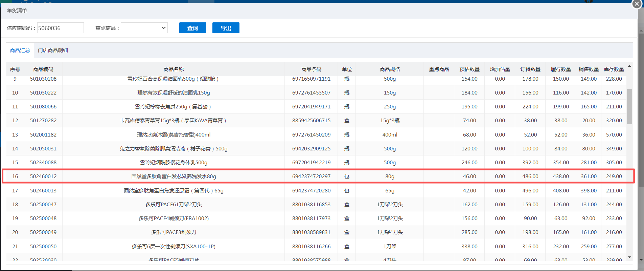
Task: Click the 查询 button
Action: (x=192, y=28)
